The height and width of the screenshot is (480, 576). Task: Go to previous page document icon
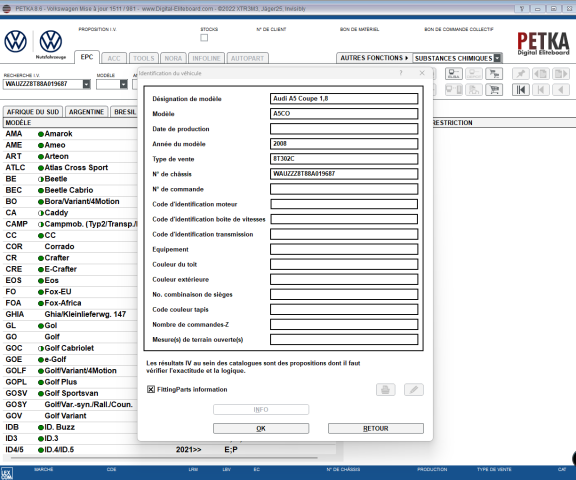click(x=541, y=74)
